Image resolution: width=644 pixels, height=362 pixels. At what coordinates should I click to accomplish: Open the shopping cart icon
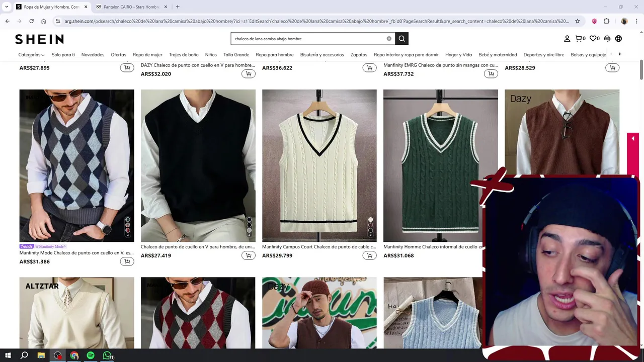[580, 39]
